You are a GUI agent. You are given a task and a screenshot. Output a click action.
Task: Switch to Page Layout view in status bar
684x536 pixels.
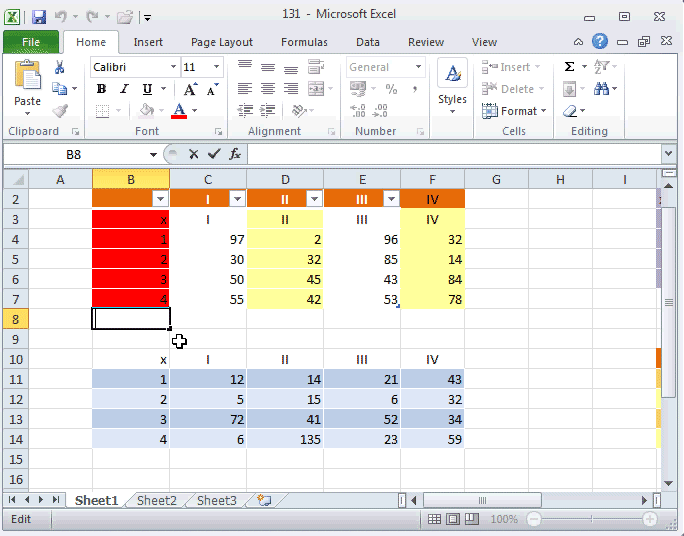(453, 520)
